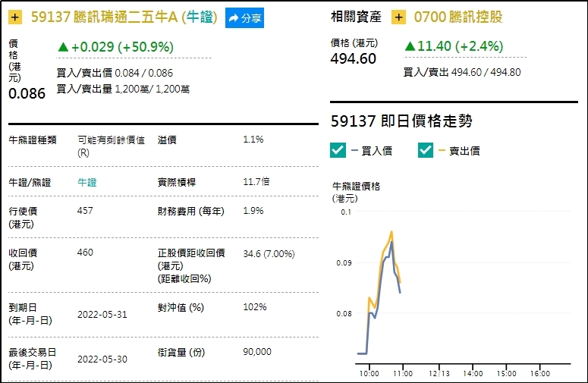Click the expiry date 2022-05-31
Image resolution: width=588 pixels, height=383 pixels.
tap(102, 315)
